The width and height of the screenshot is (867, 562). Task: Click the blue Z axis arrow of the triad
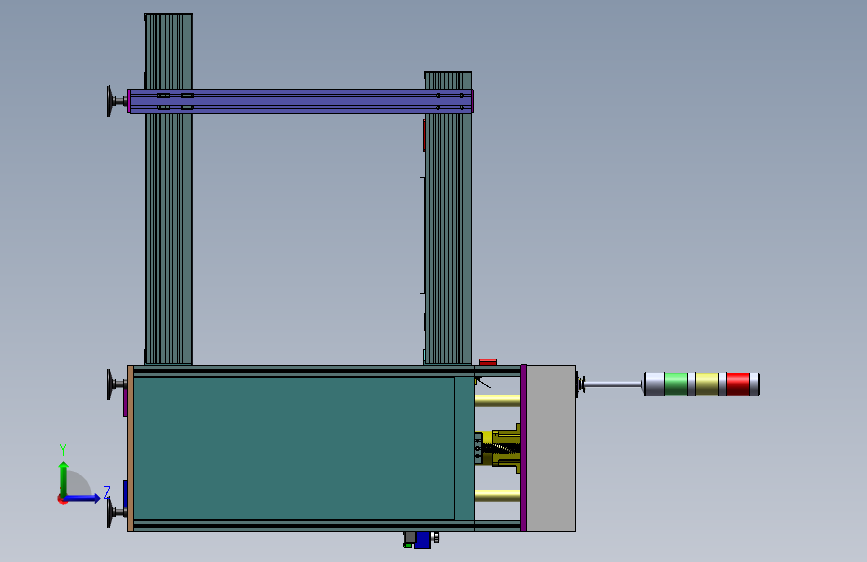83,498
